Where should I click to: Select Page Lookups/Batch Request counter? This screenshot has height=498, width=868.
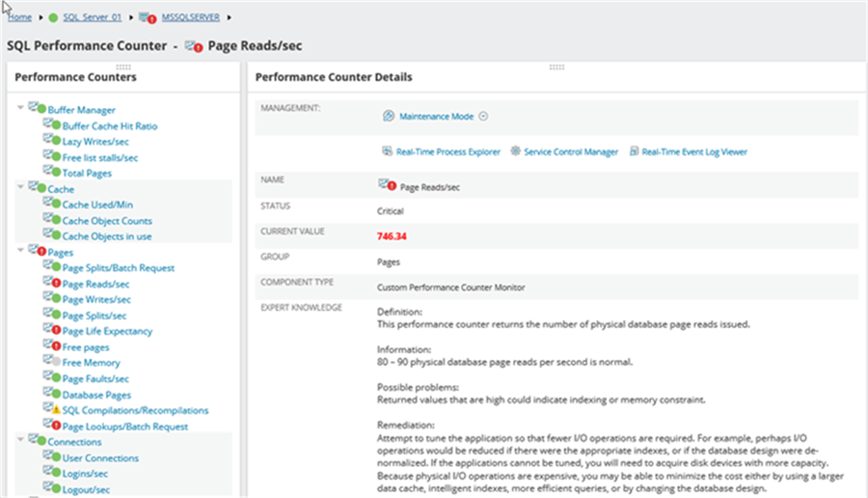125,426
